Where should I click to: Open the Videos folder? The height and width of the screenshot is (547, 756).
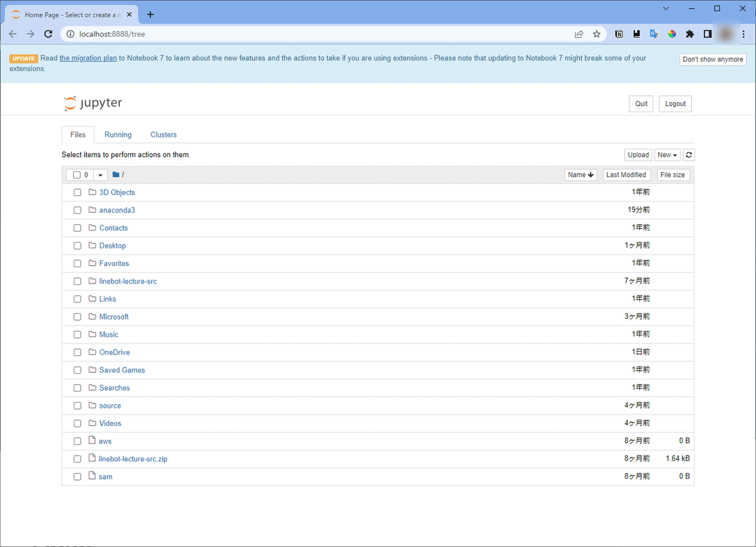tap(110, 423)
